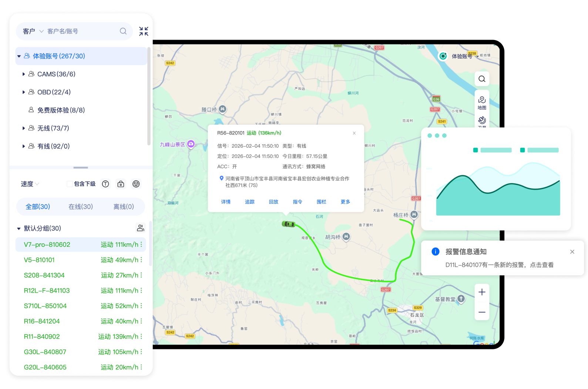This screenshot has height=389, width=588.
Task: Expand the CAMS(36/6) tree node
Action: click(24, 74)
